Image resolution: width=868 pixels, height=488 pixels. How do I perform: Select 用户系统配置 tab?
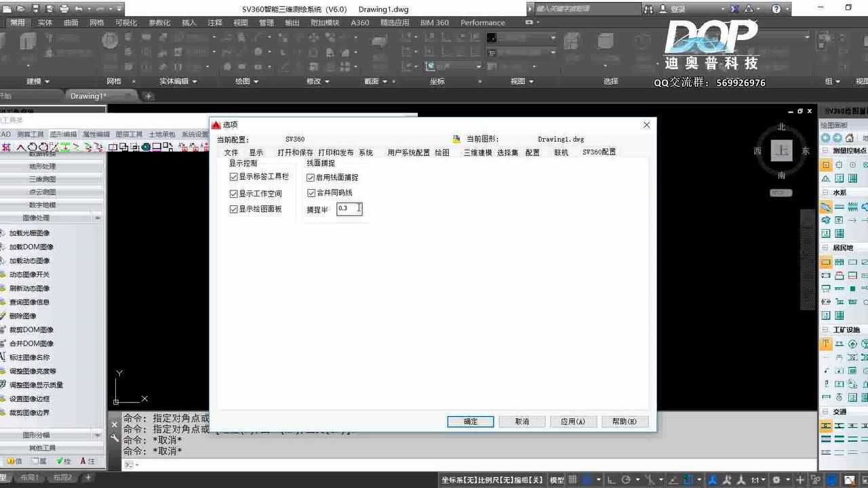[x=408, y=152]
